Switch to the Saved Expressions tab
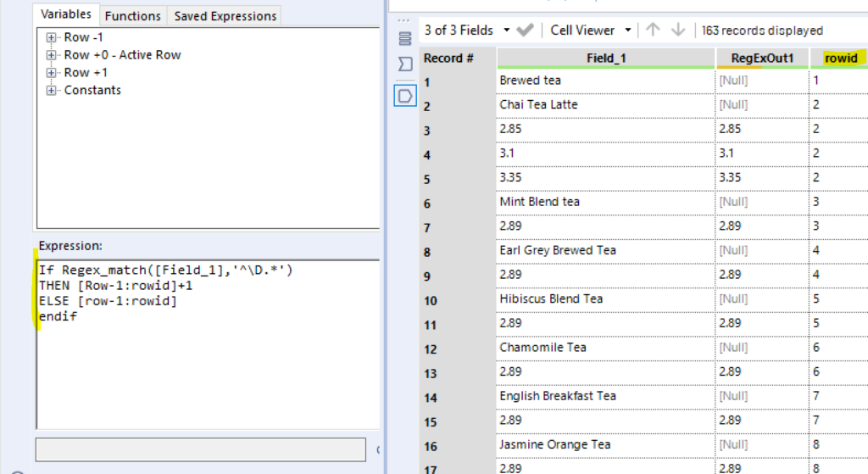This screenshot has height=474, width=868. click(225, 15)
